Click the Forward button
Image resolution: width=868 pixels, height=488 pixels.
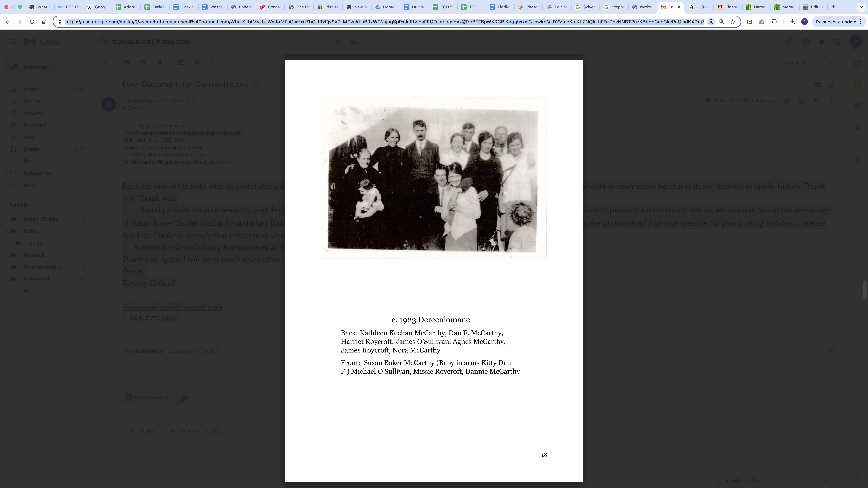[x=185, y=431]
